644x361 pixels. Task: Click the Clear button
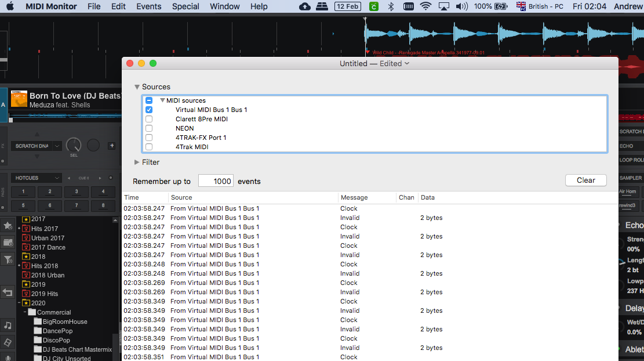(x=585, y=180)
